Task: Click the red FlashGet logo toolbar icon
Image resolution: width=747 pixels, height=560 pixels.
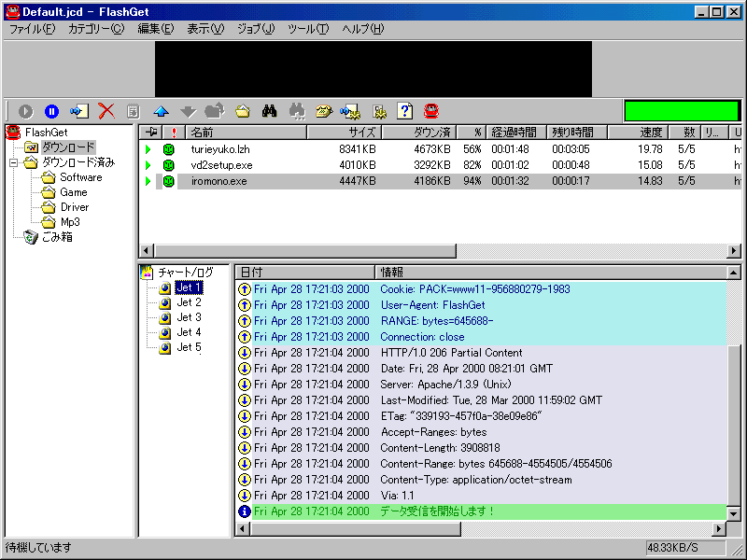Action: point(431,111)
